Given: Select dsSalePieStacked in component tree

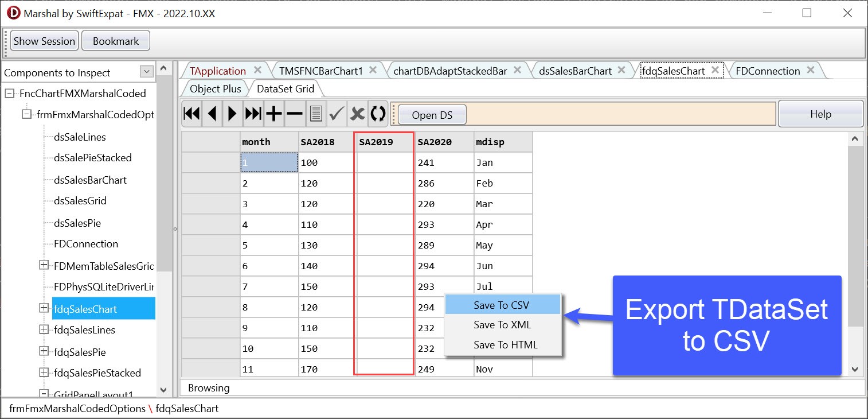Looking at the screenshot, I should (x=92, y=157).
